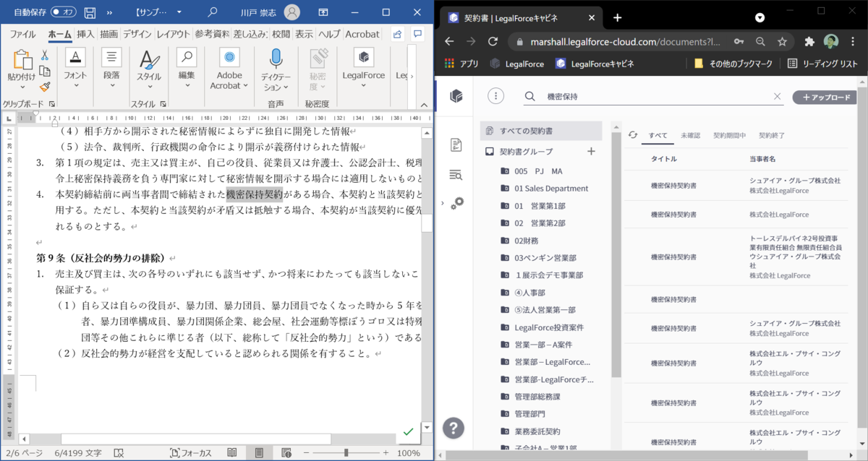Viewport: 868px width, 461px height.
Task: Switch to the デザイン ribbon tab
Action: click(137, 34)
